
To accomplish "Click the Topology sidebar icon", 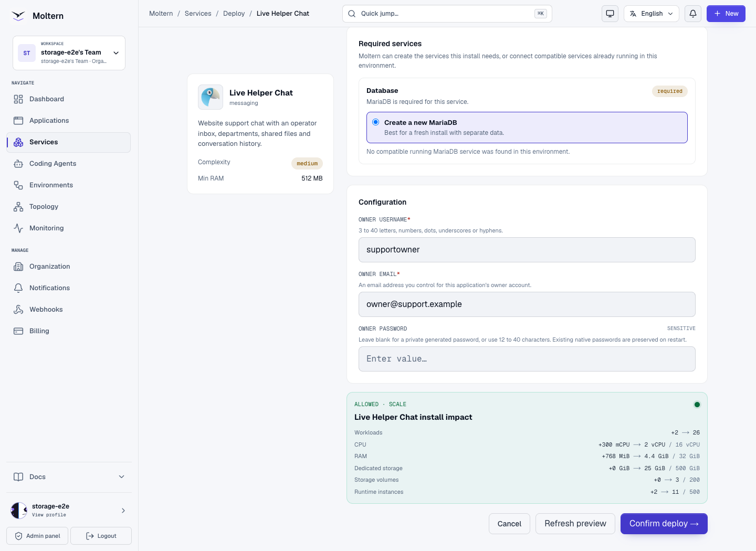I will point(18,207).
